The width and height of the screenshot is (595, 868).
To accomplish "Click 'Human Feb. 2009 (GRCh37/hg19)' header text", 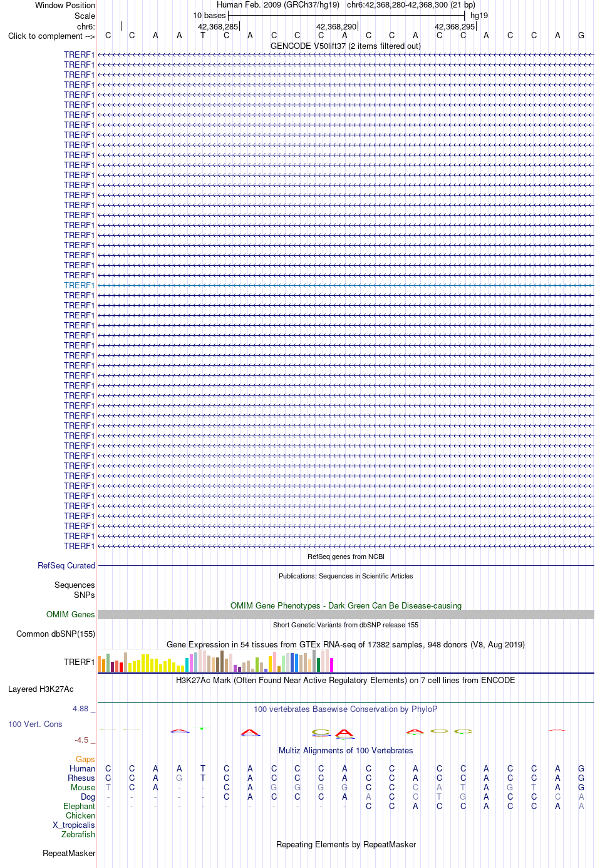I will pyautogui.click(x=277, y=4).
